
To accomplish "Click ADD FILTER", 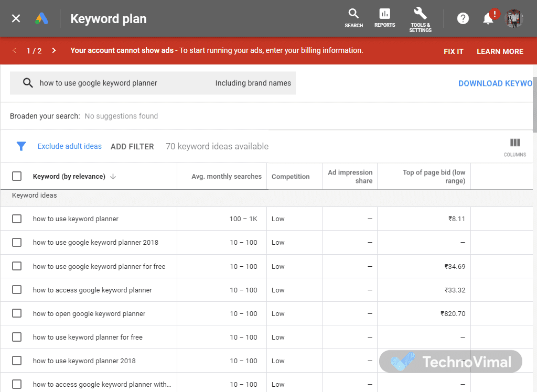I will (132, 147).
